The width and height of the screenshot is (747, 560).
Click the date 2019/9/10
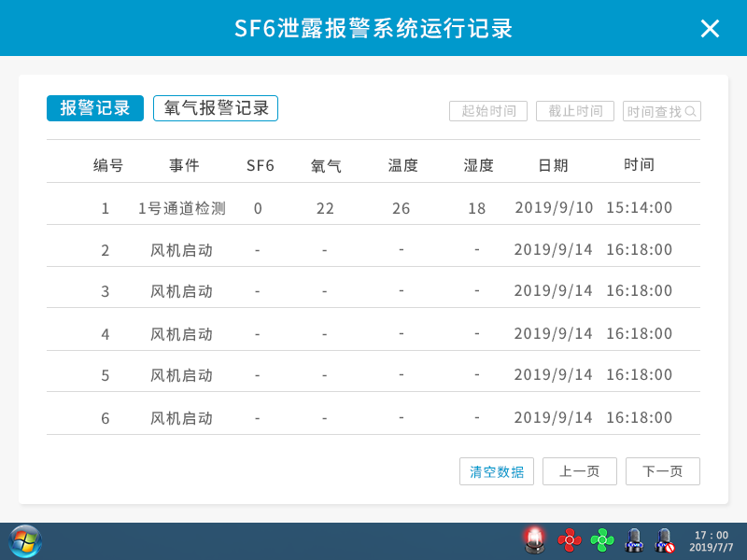[554, 207]
